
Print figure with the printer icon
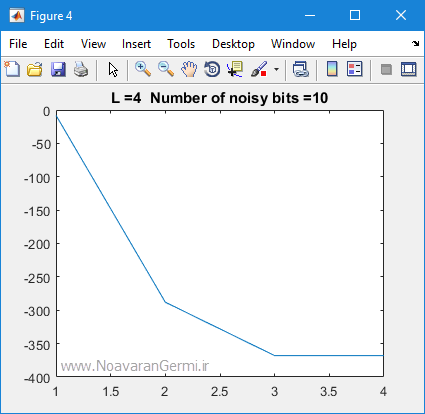pos(81,70)
